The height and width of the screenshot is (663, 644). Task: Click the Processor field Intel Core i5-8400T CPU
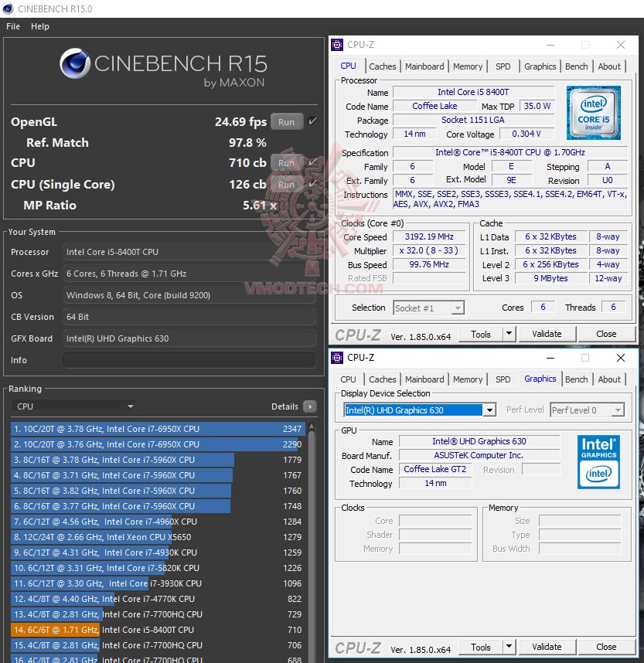pyautogui.click(x=189, y=252)
